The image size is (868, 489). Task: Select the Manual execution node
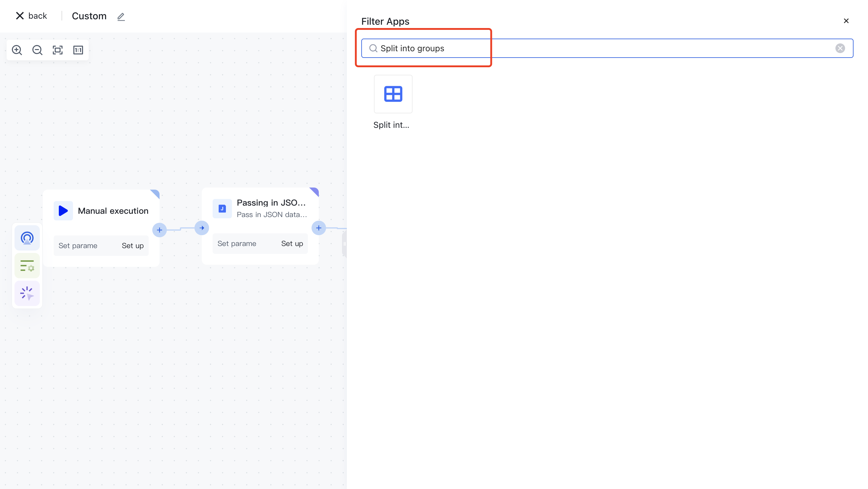click(x=113, y=211)
